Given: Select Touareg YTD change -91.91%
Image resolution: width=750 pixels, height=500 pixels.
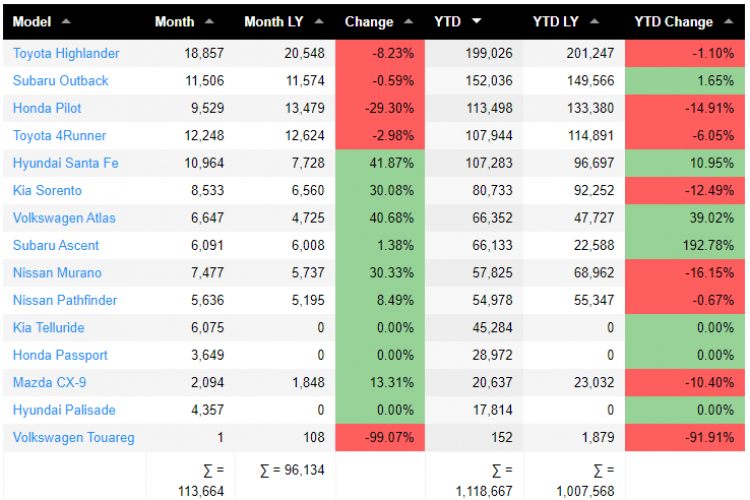Looking at the screenshot, I should point(684,437).
